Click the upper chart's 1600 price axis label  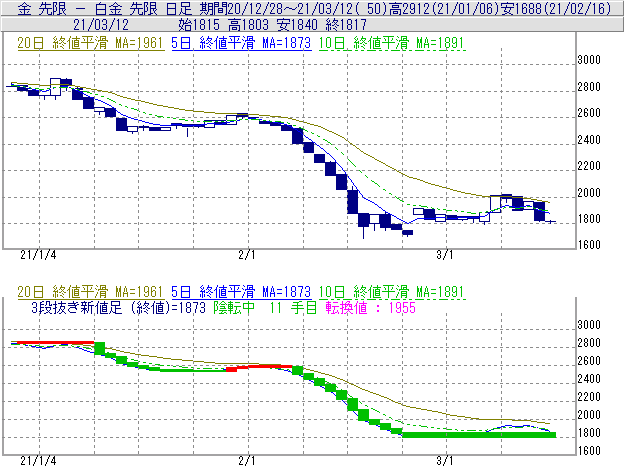pos(589,245)
